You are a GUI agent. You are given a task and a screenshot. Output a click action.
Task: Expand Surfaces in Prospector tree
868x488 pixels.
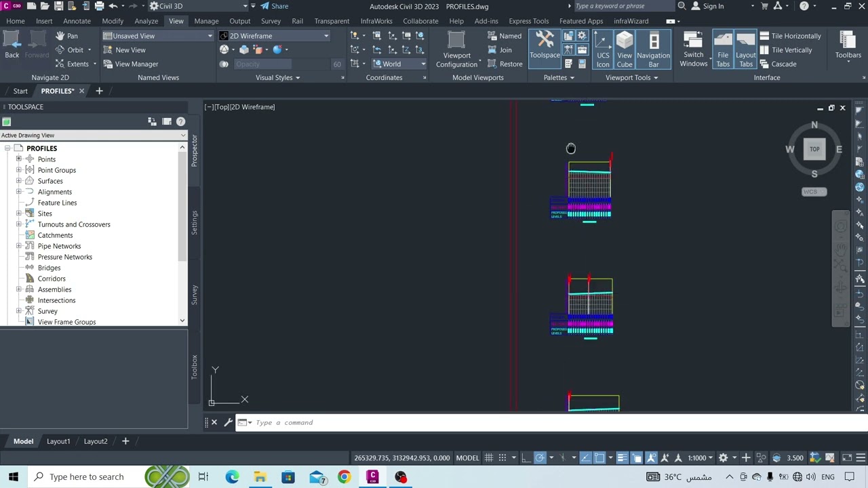(19, 181)
